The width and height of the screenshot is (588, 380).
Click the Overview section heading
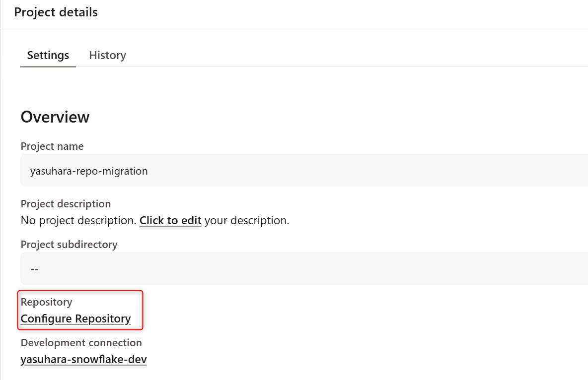click(55, 117)
